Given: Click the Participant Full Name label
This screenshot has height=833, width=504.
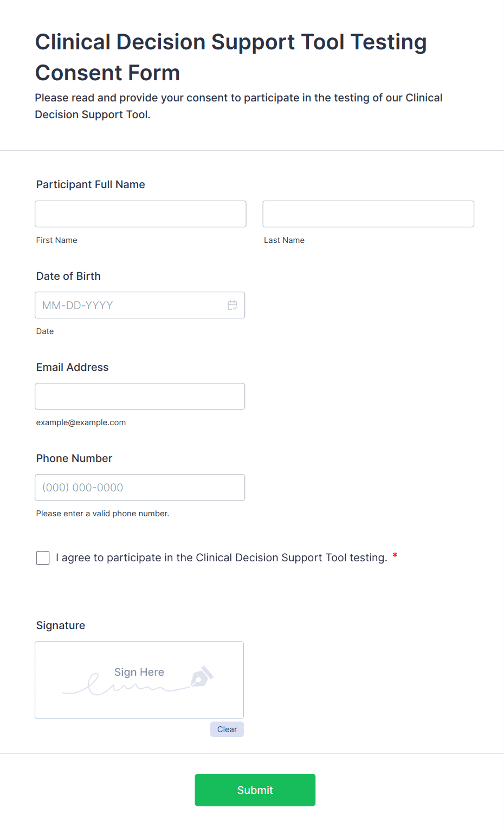Looking at the screenshot, I should click(x=91, y=184).
